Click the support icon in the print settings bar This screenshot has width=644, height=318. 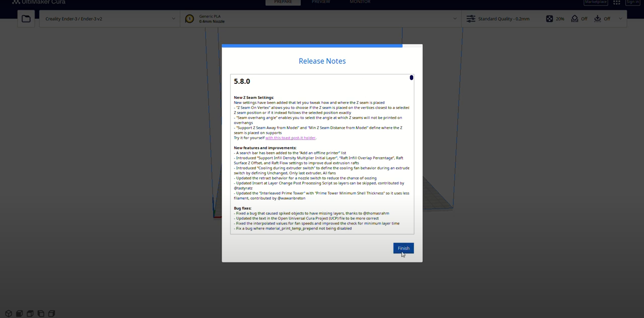575,19
